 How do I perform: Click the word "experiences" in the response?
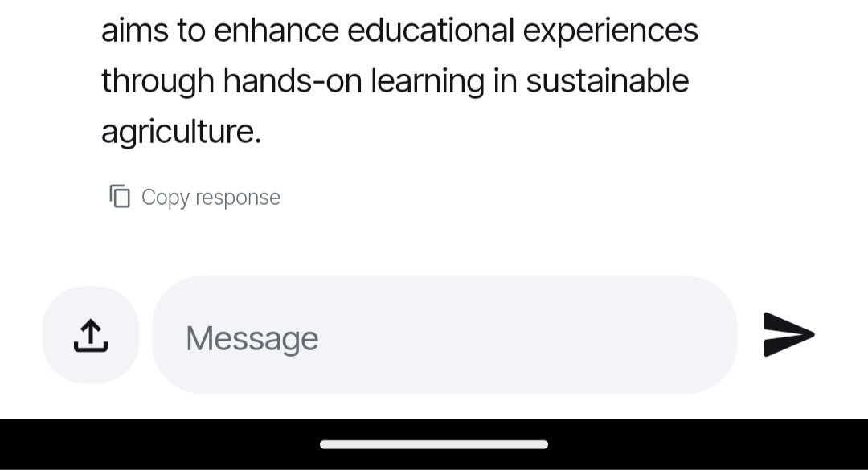coord(611,31)
